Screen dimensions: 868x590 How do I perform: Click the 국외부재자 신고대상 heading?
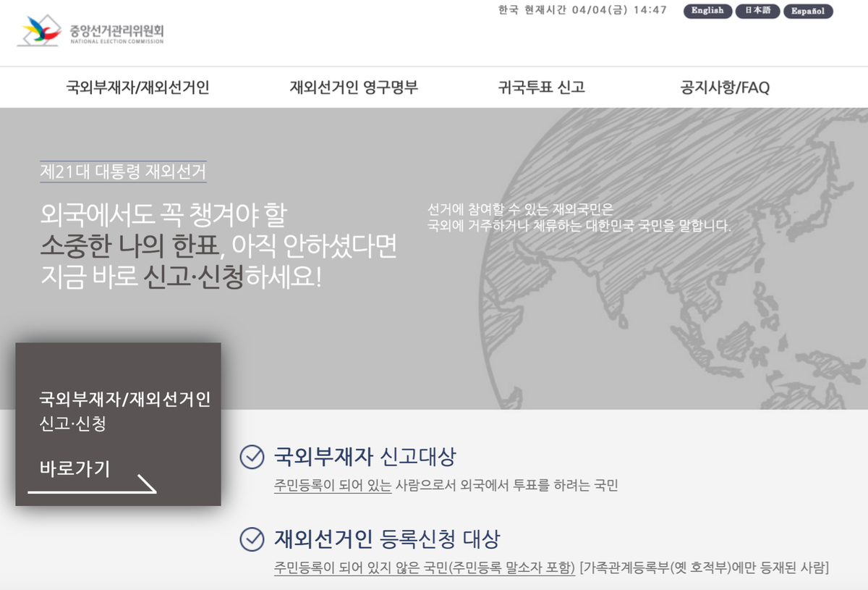click(365, 458)
